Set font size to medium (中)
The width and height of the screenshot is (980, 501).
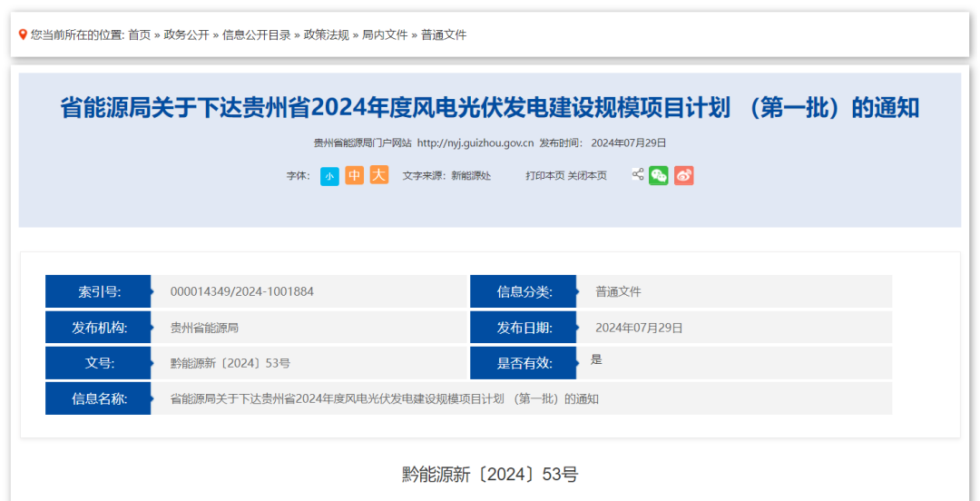click(354, 175)
